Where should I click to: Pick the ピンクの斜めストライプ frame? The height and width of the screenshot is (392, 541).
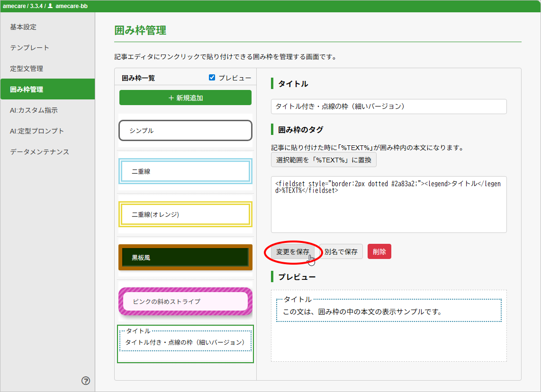(185, 302)
